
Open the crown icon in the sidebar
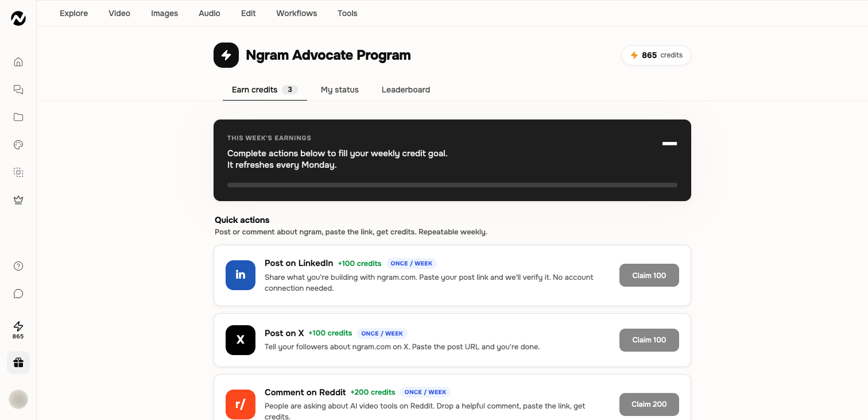pyautogui.click(x=18, y=200)
